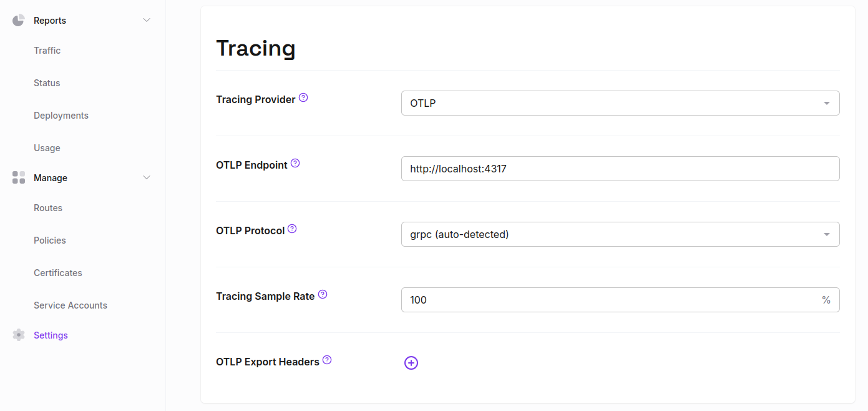Add a new OTLP export header
Image resolution: width=868 pixels, height=411 pixels.
tap(411, 362)
